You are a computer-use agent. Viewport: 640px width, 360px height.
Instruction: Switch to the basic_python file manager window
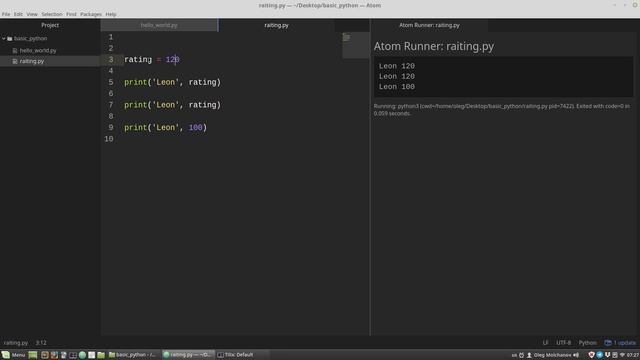[133, 355]
